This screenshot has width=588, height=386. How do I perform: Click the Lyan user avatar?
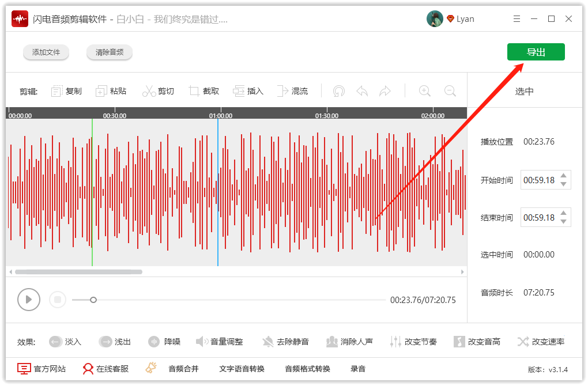435,19
